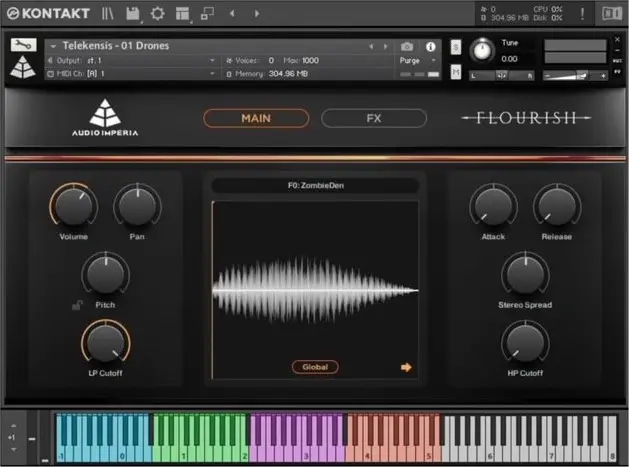
Task: Select next instrument preset arrow
Action: (x=386, y=47)
